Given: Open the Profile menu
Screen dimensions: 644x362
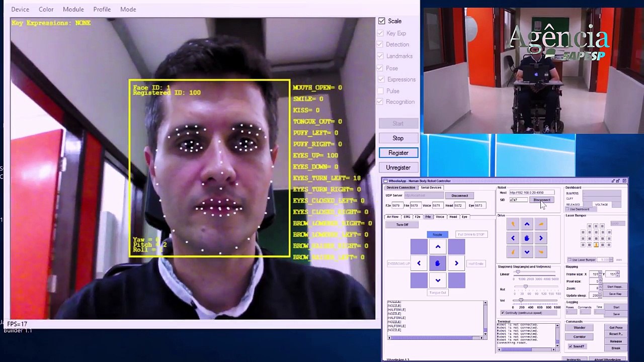Looking at the screenshot, I should (102, 9).
